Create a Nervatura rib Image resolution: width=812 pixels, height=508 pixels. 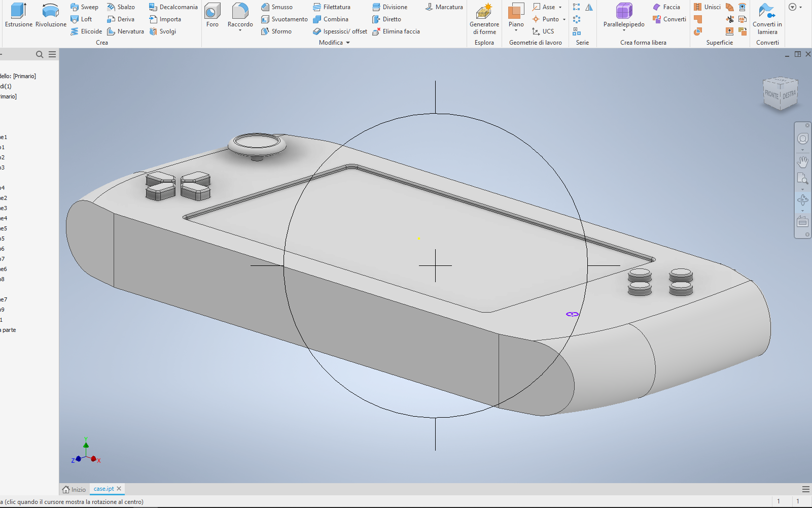click(125, 31)
